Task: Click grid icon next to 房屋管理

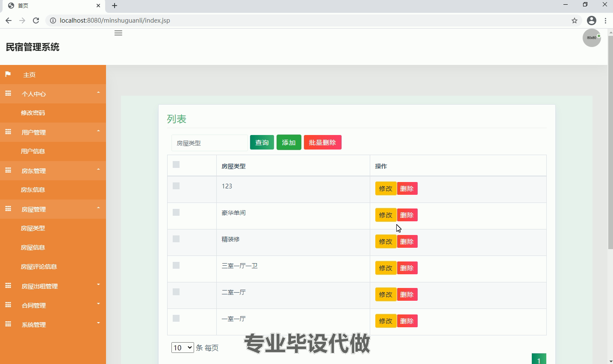Action: 8,208
